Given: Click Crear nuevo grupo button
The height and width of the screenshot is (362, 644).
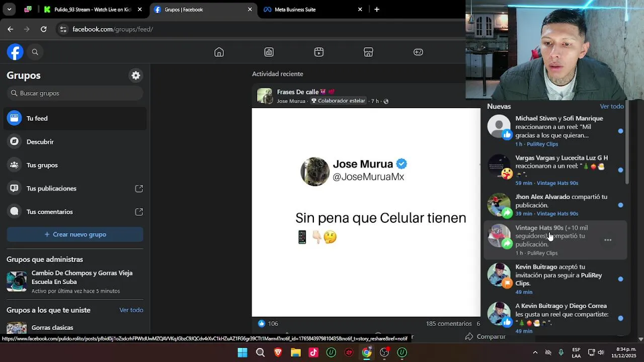Looking at the screenshot, I should 75,234.
